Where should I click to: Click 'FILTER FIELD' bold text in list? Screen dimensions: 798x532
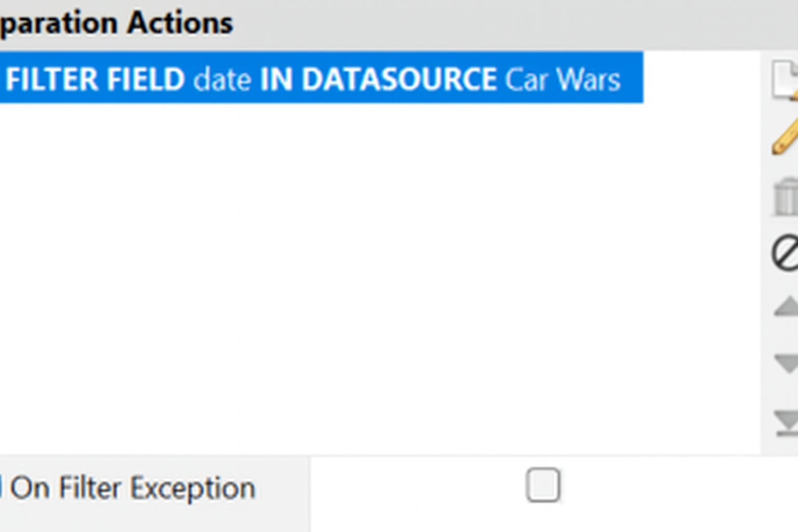pyautogui.click(x=95, y=79)
